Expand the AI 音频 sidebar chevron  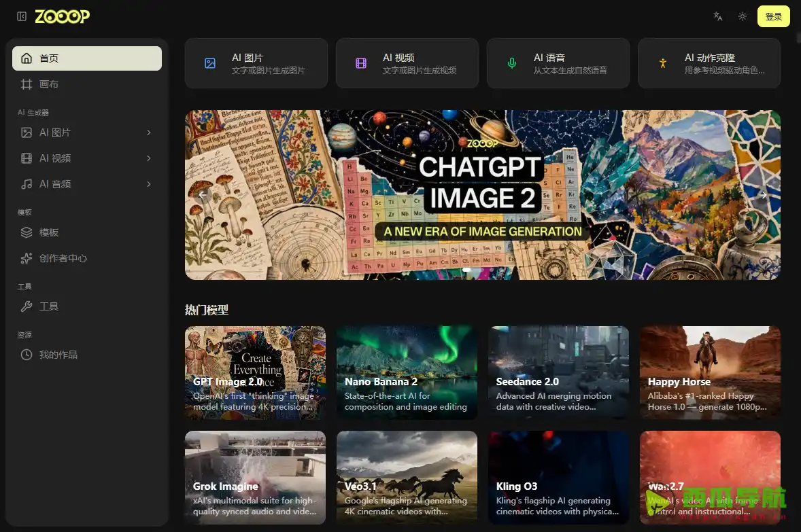[x=149, y=184]
